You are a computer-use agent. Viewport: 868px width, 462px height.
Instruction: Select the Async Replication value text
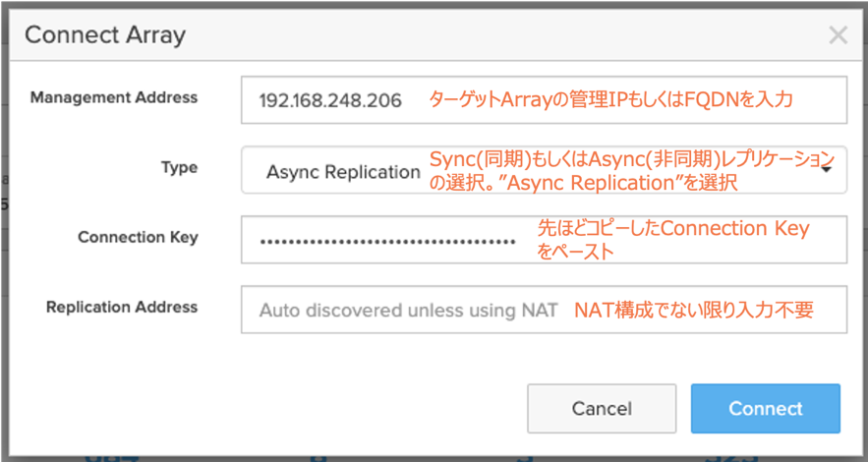[x=343, y=172]
